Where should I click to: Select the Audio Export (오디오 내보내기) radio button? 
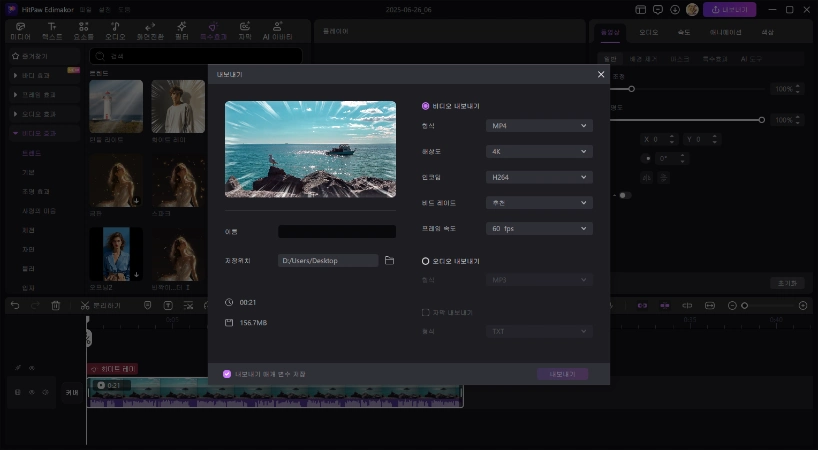coord(425,261)
